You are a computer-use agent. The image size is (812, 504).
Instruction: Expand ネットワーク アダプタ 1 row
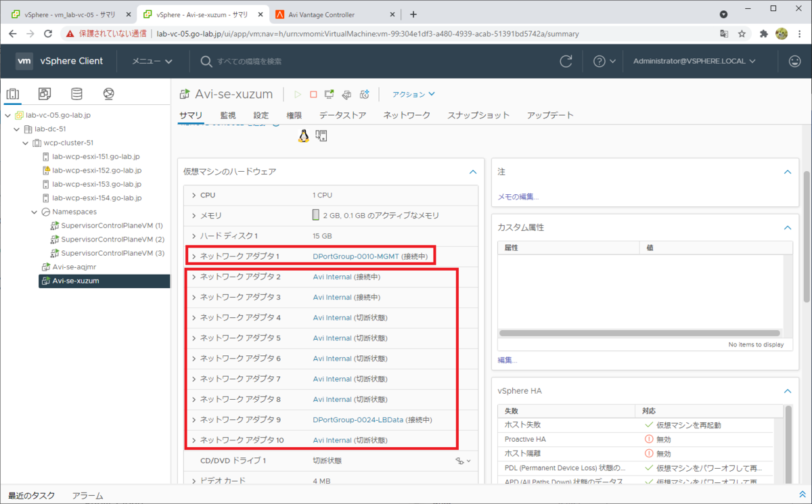(194, 256)
